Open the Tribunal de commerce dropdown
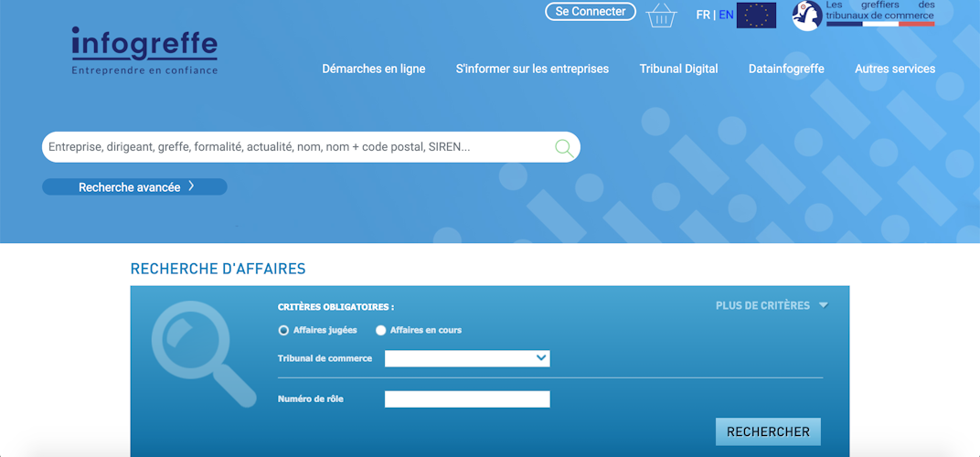This screenshot has height=457, width=980. pos(467,358)
